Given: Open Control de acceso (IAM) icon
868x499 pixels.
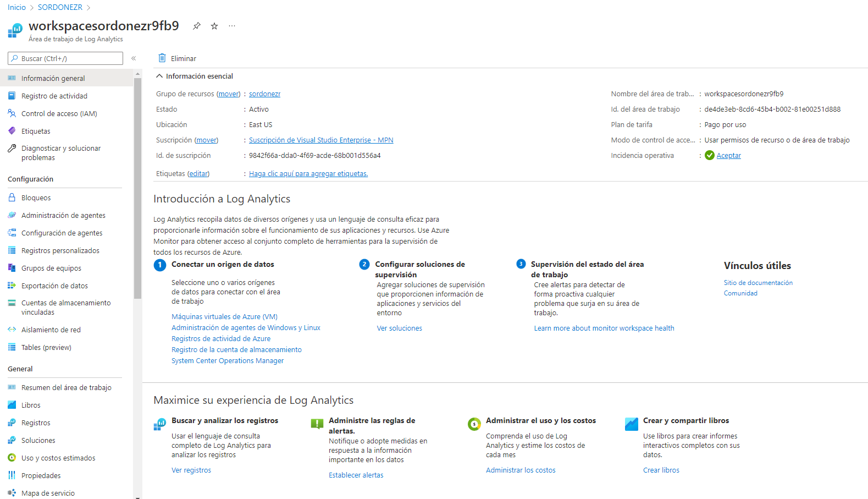Looking at the screenshot, I should click(12, 113).
